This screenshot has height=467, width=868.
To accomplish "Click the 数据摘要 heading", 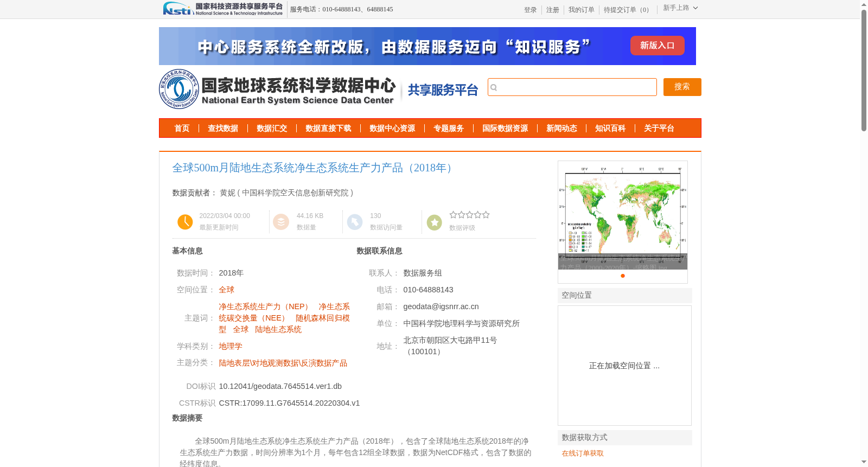I will [x=187, y=418].
